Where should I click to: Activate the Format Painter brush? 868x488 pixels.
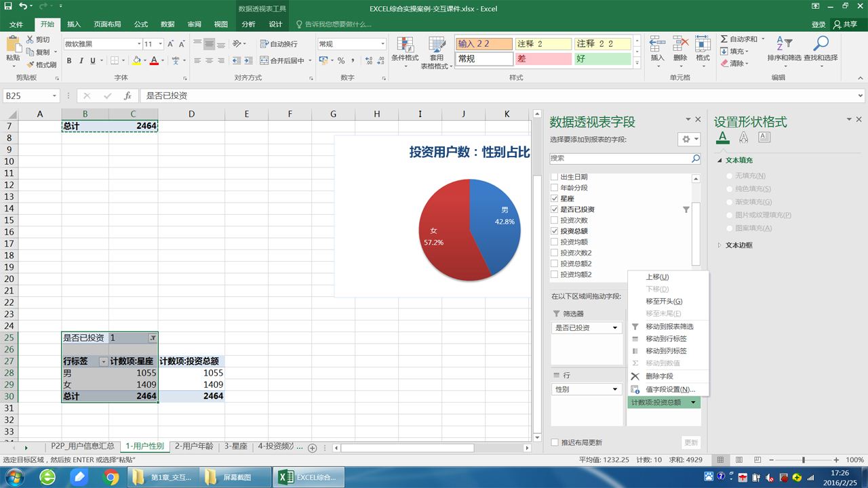pyautogui.click(x=41, y=64)
